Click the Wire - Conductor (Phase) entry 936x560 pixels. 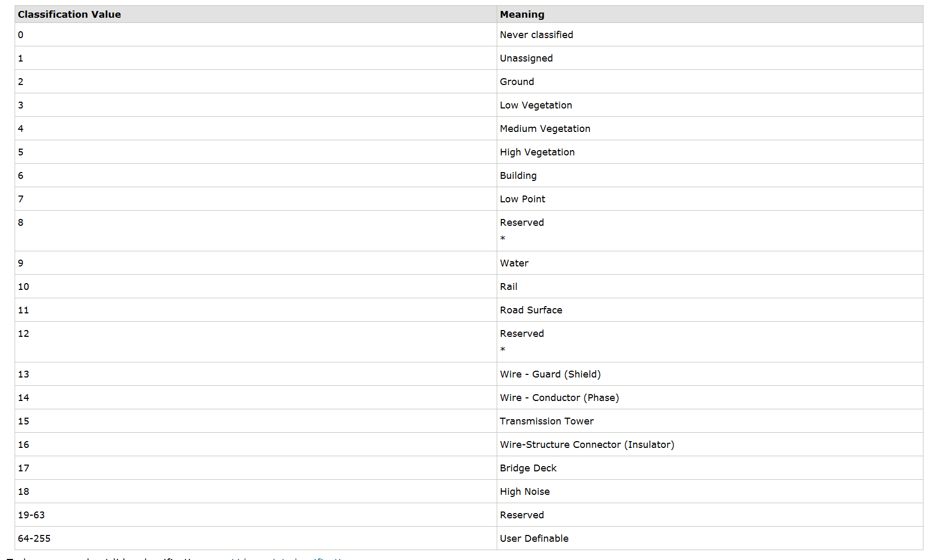point(559,398)
